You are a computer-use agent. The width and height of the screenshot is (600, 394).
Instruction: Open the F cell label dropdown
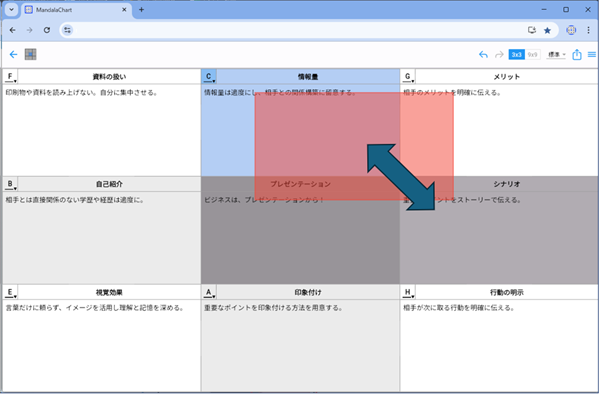pyautogui.click(x=10, y=77)
